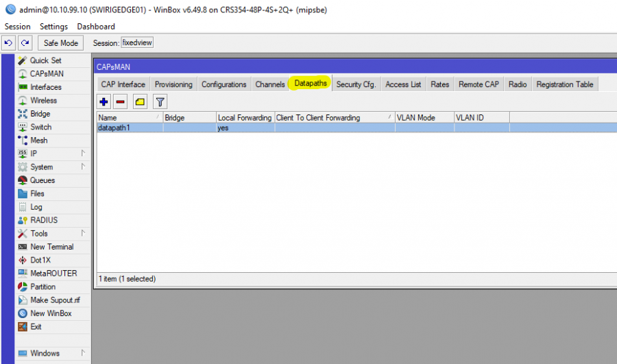Click the Redo arrow in toolbar
Screen dimensions: 617x364
(x=25, y=43)
